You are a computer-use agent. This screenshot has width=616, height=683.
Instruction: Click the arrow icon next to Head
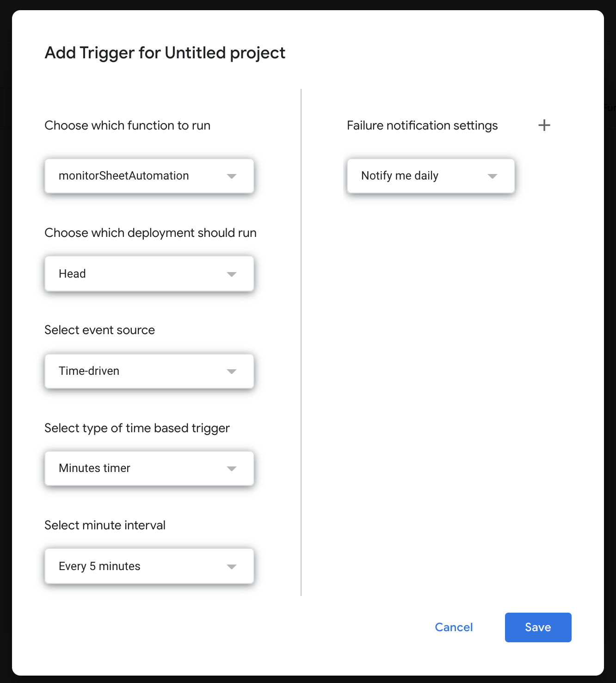click(232, 274)
